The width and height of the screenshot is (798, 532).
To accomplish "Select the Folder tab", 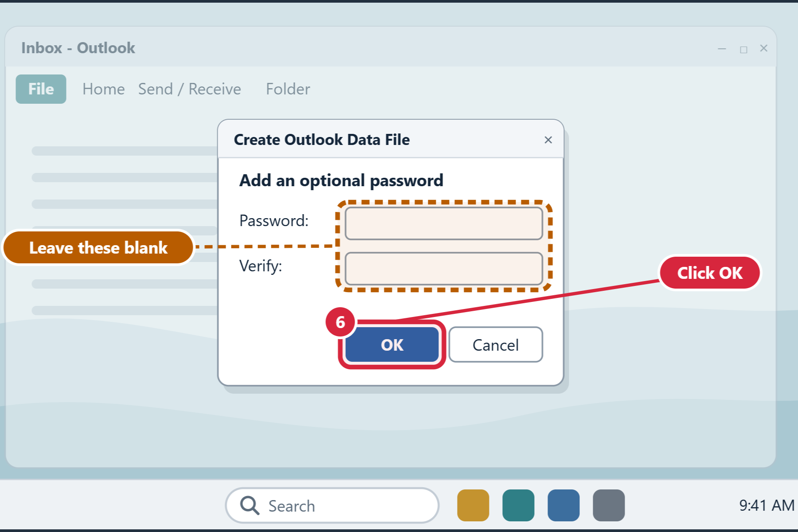I will 288,89.
